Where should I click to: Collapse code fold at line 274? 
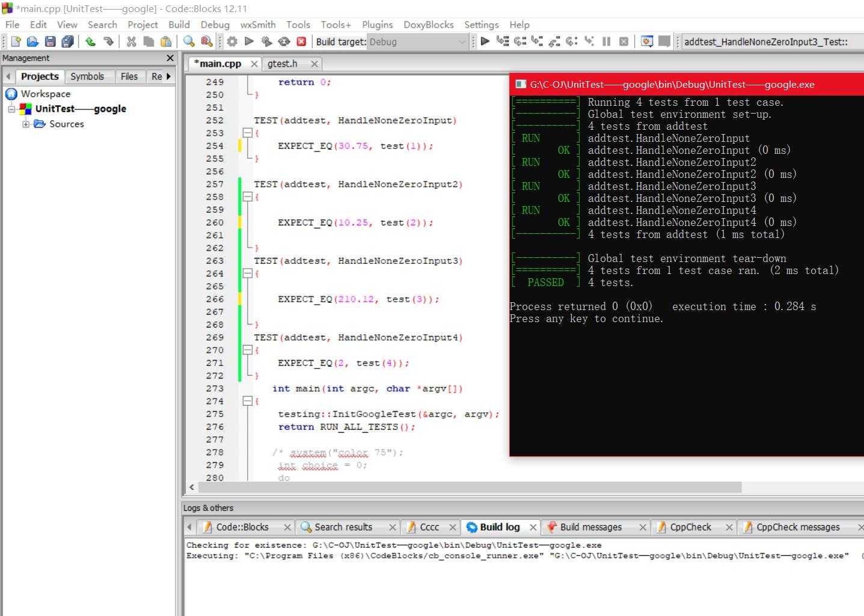(x=247, y=401)
